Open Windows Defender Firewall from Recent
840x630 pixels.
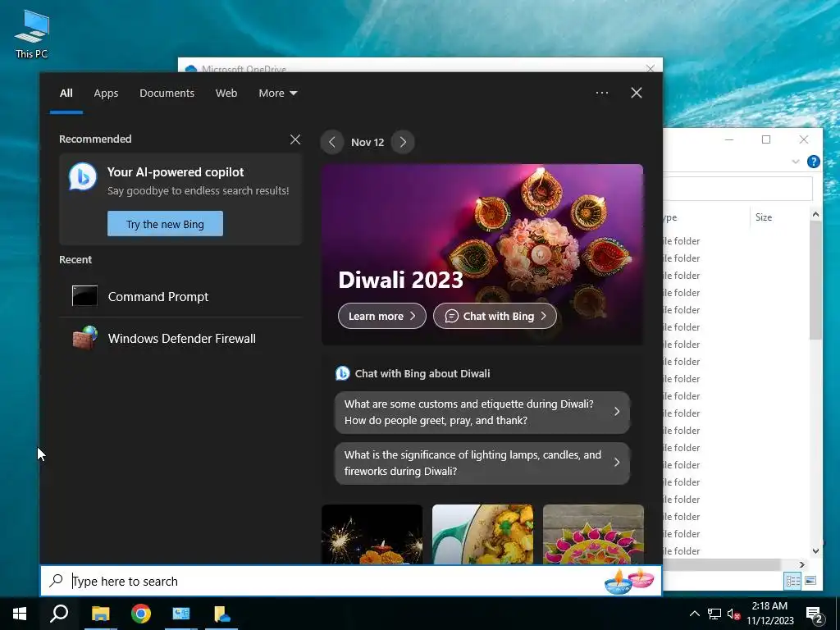[180, 339]
